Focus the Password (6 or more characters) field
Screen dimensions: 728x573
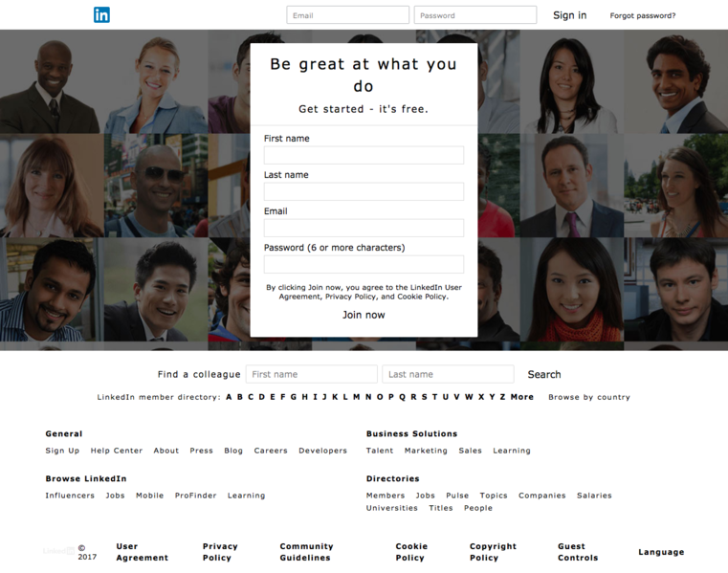(364, 264)
